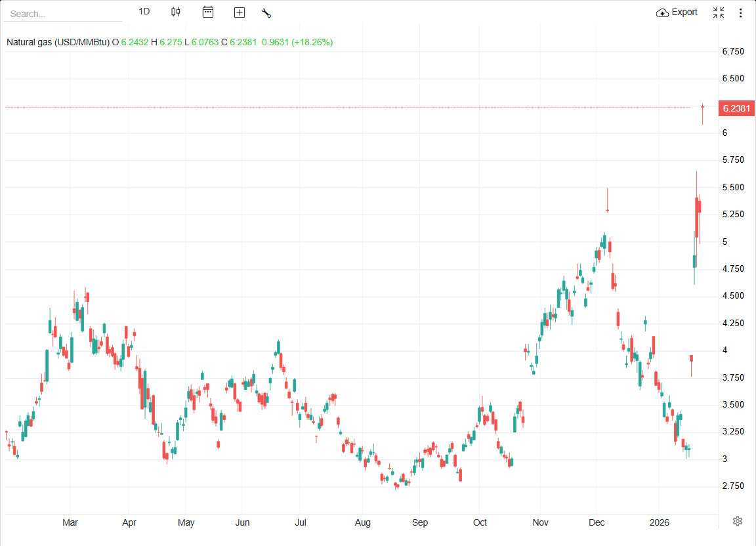
Task: Open the calendar date range picker
Action: tap(208, 12)
